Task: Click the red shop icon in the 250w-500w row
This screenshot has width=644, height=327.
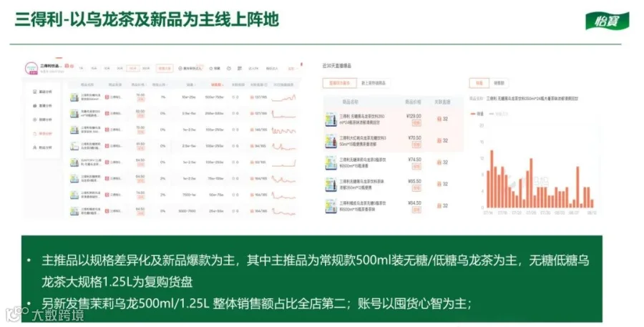Action: pos(107,113)
